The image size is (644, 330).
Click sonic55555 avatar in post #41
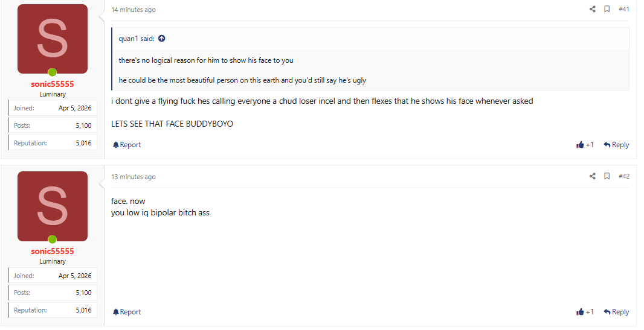[x=53, y=39]
